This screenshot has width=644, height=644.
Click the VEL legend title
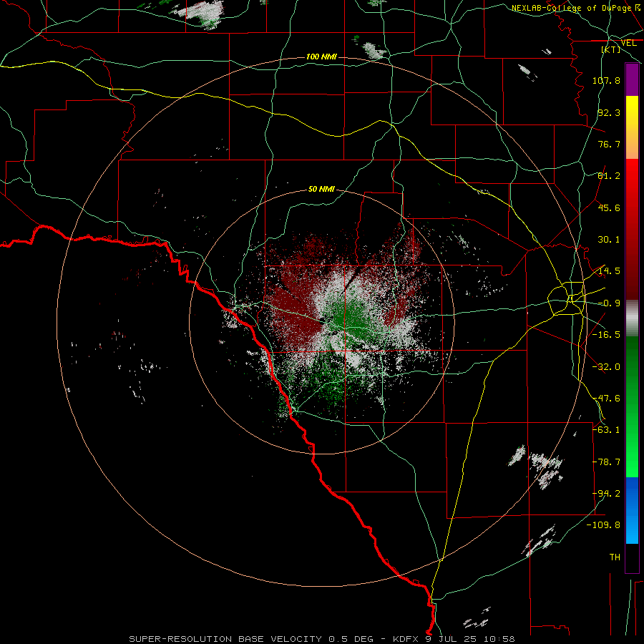pyautogui.click(x=628, y=43)
